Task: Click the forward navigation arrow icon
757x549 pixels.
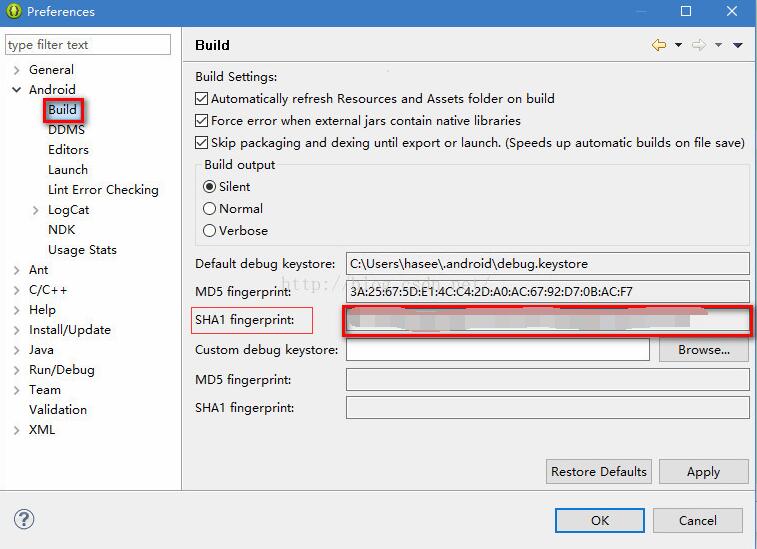Action: pos(699,45)
